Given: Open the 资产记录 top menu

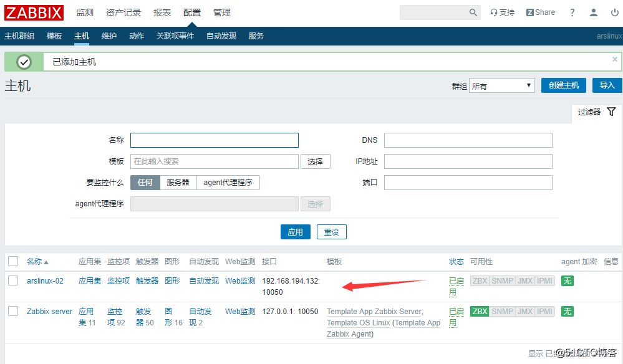Looking at the screenshot, I should [123, 12].
